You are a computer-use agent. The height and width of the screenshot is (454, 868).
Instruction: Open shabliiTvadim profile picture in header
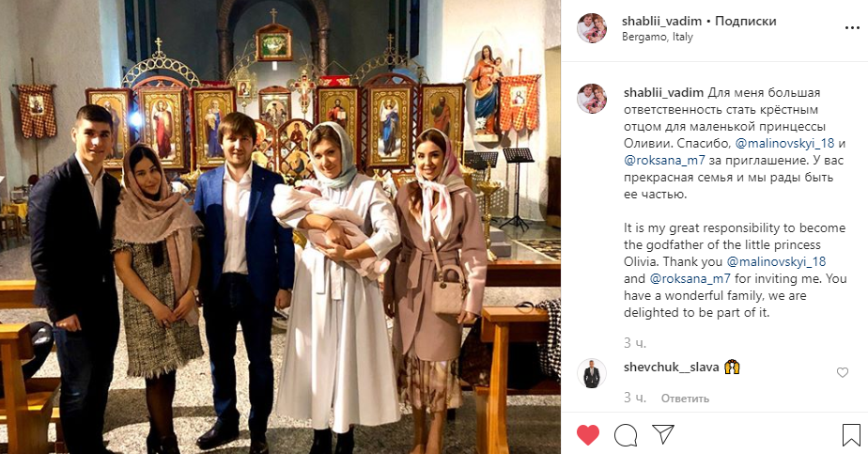tap(592, 28)
